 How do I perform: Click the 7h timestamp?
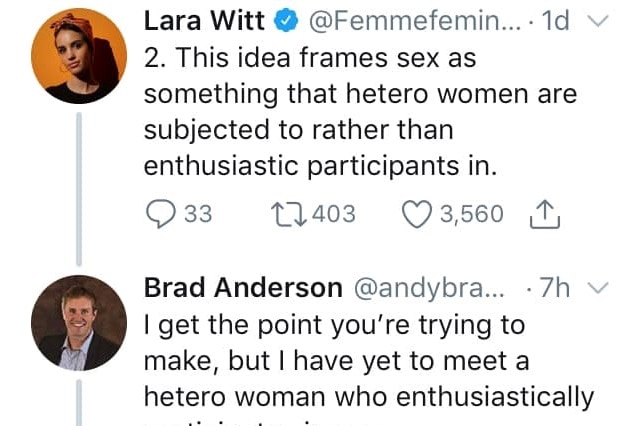tap(555, 288)
